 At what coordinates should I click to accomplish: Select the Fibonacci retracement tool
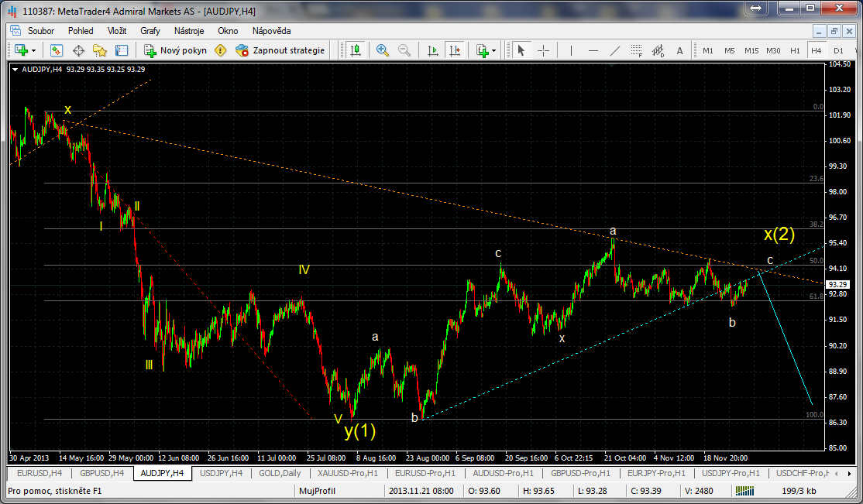point(636,50)
